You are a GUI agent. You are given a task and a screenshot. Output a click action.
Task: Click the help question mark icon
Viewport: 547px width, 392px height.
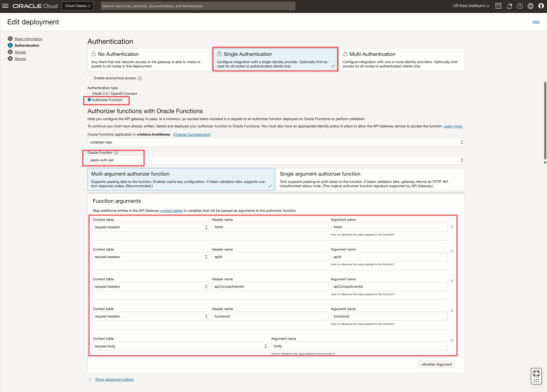pyautogui.click(x=520, y=6)
